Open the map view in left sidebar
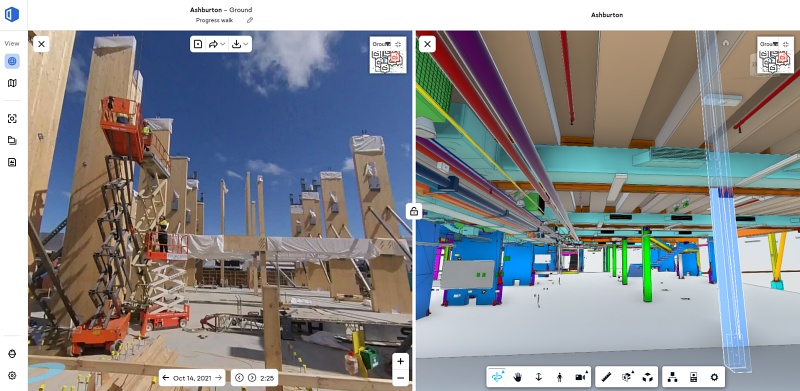Image resolution: width=800 pixels, height=391 pixels. [12, 83]
